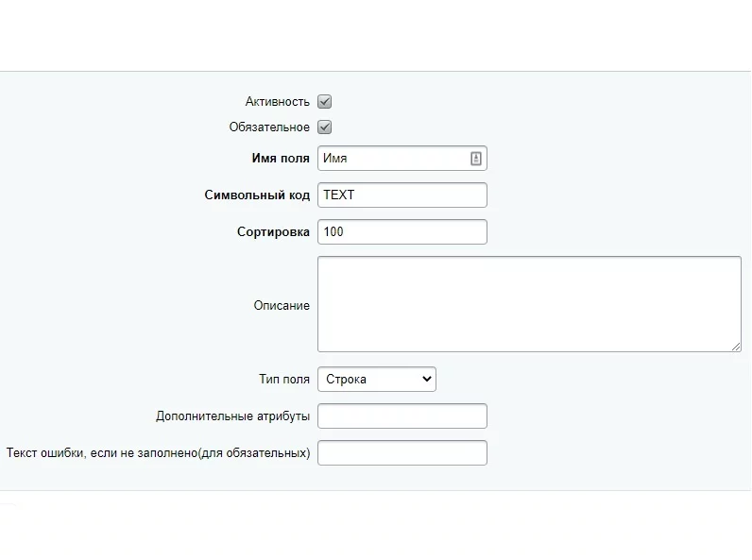Toggle the Активность checkbox
This screenshot has height=560, width=752.
[325, 102]
